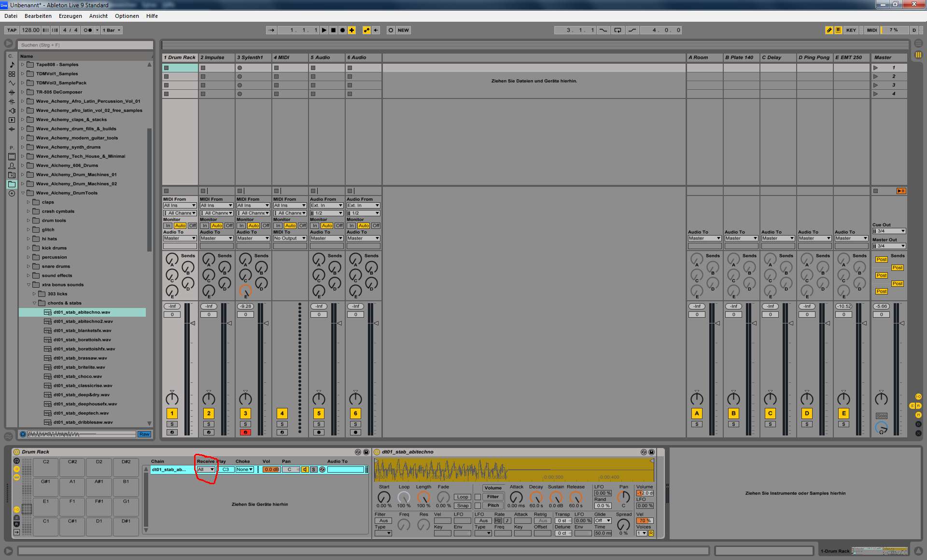Mute the 2 Impulse track activator
Image resolution: width=927 pixels, height=560 pixels.
click(209, 413)
